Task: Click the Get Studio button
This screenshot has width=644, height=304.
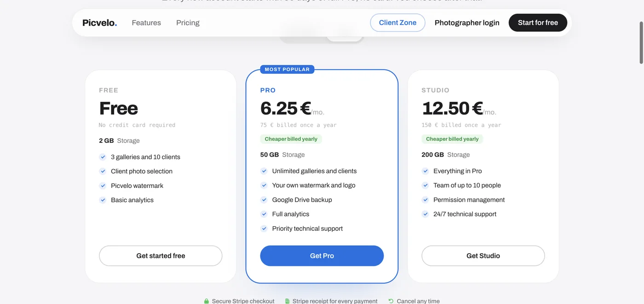Action: (x=483, y=256)
